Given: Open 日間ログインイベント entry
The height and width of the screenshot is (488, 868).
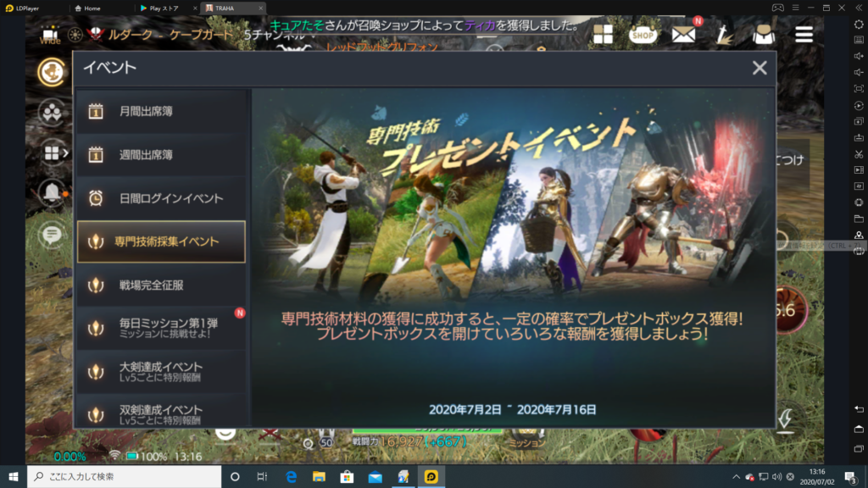Looking at the screenshot, I should [161, 198].
